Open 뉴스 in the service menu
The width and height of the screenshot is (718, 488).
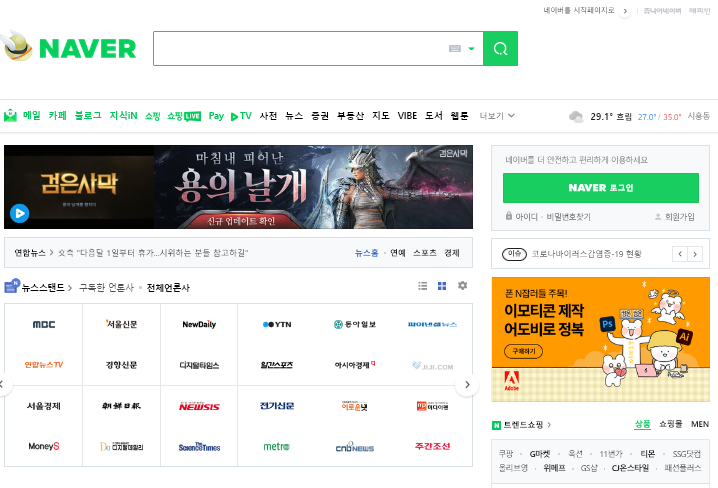294,116
